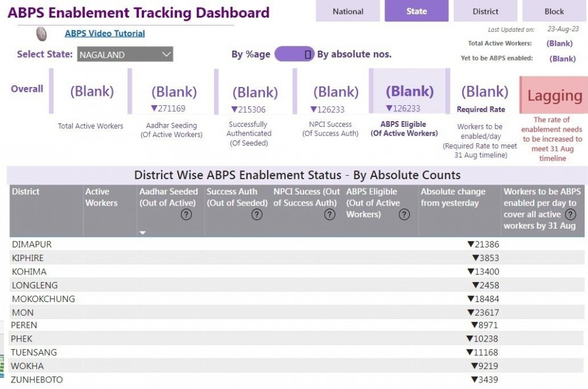This screenshot has width=588, height=389.
Task: Click the sort arrow under Aadhar Seeded header
Action: 142,233
